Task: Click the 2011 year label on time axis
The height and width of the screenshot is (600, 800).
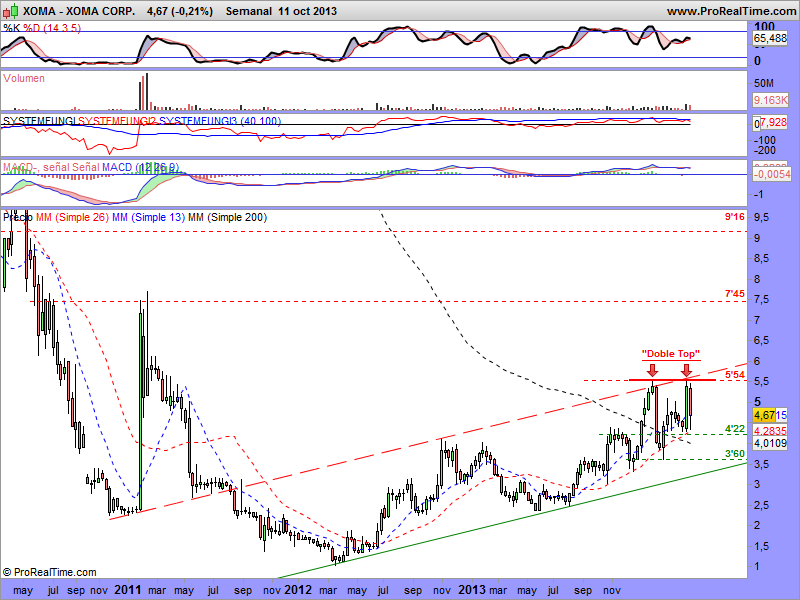Action: (128, 590)
